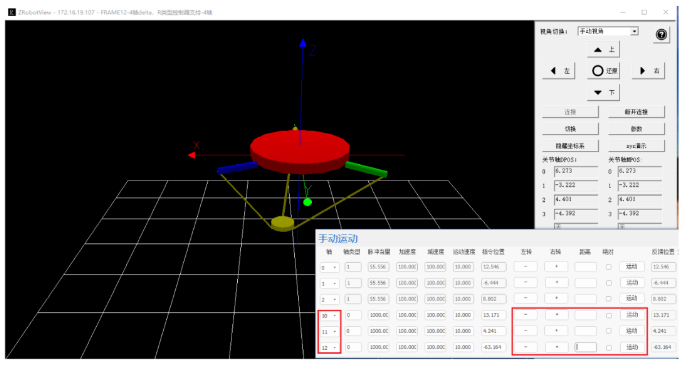Jog axis 0 with the minus button
686x366 pixels.
pos(525,266)
